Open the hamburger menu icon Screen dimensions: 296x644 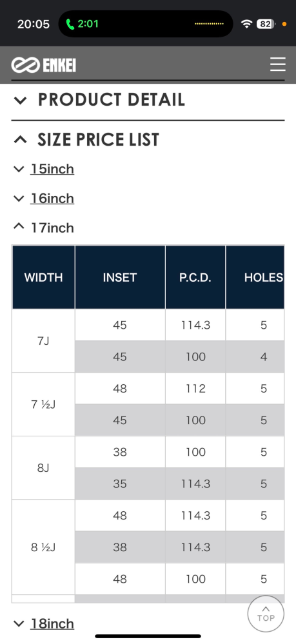277,64
